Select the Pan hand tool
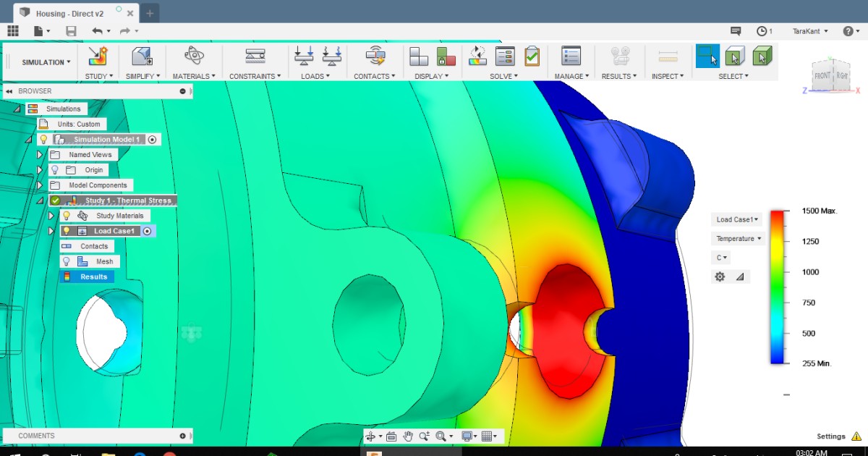Image resolution: width=868 pixels, height=456 pixels. pyautogui.click(x=408, y=436)
